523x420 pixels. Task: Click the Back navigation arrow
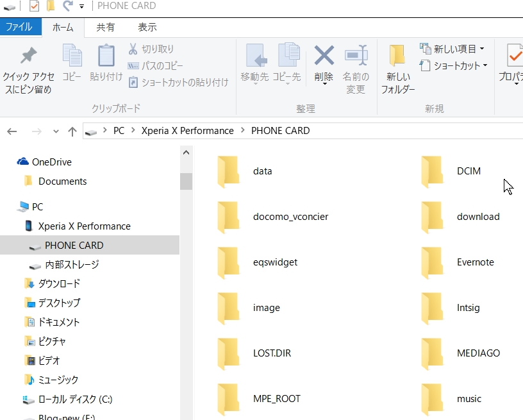(x=12, y=131)
